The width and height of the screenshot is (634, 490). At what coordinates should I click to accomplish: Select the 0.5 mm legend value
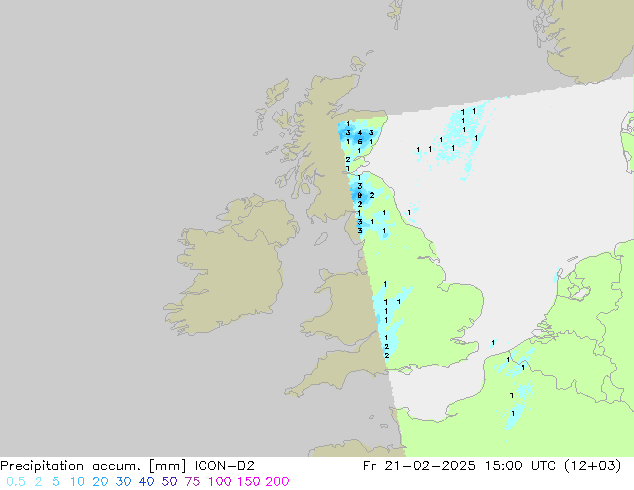tap(16, 482)
